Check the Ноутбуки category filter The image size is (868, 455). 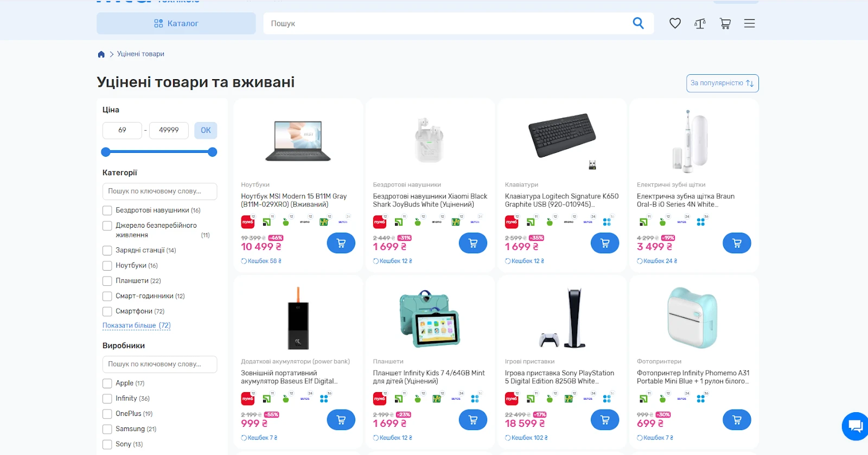coord(107,266)
